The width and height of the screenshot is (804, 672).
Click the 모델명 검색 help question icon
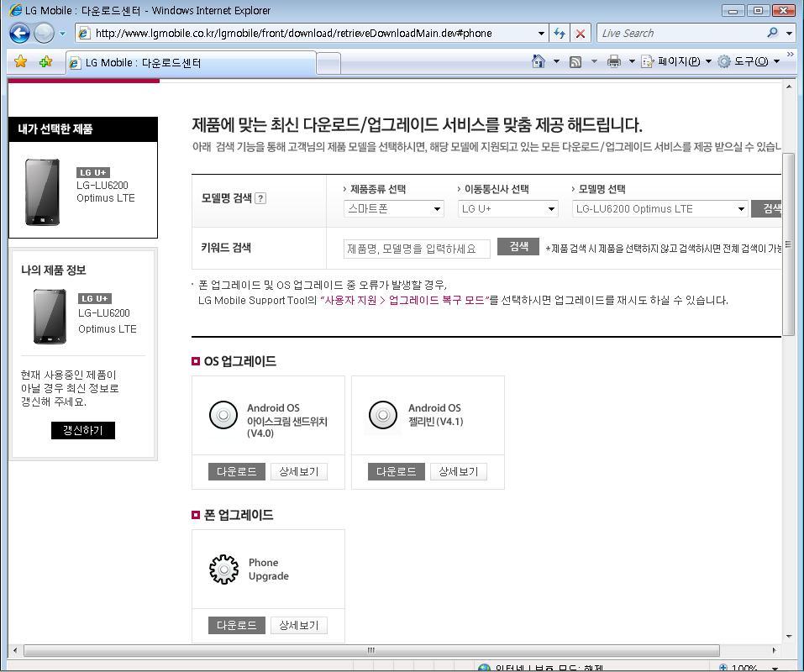click(x=260, y=198)
